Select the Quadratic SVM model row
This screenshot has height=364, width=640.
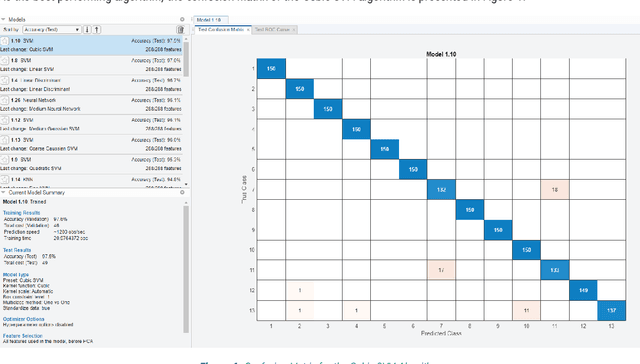click(91, 164)
